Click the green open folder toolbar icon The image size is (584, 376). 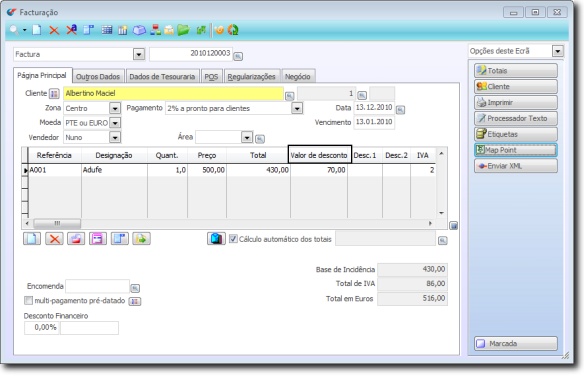[183, 30]
